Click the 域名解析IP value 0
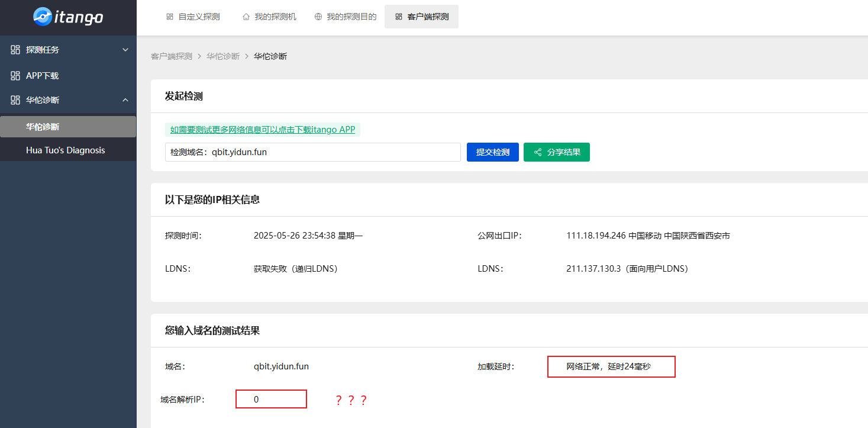Viewport: 868px width, 428px height. point(256,400)
